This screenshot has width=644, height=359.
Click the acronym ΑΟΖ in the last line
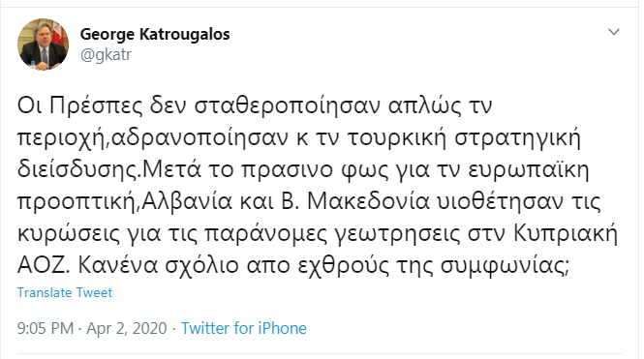tap(42, 266)
